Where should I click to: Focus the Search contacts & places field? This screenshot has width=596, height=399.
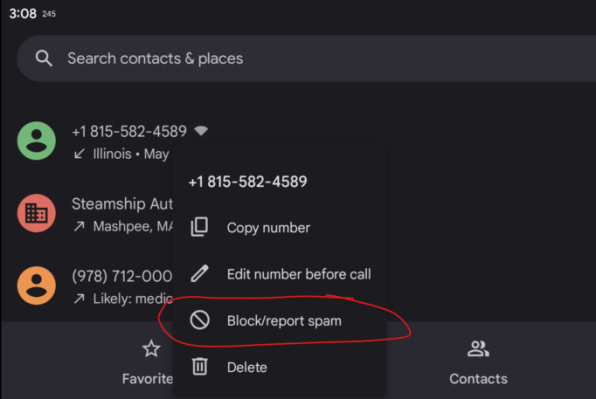coord(306,59)
